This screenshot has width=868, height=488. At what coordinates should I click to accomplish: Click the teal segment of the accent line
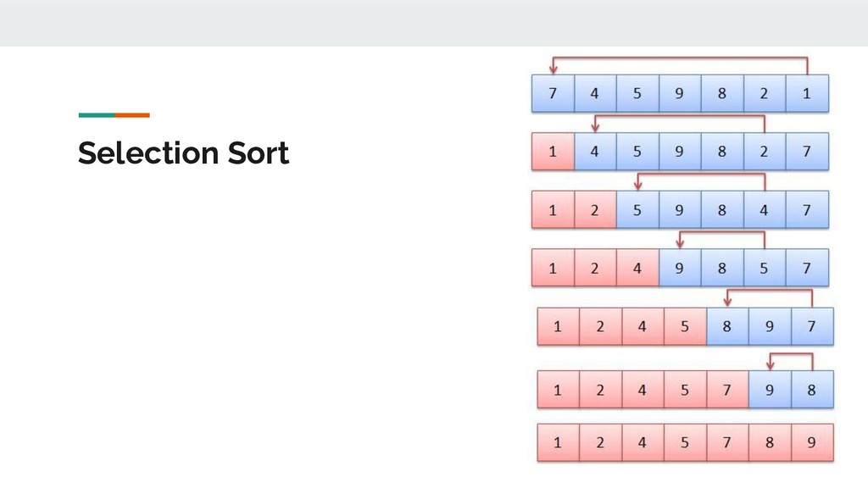(x=97, y=115)
